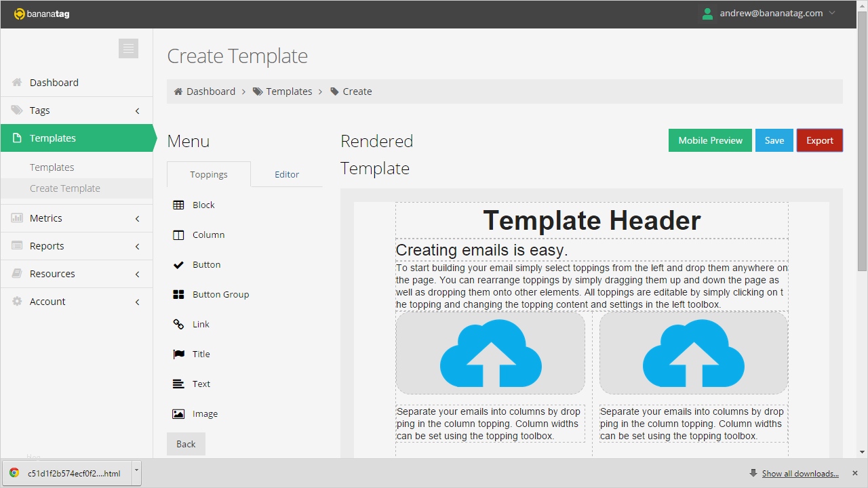Click the page vertical scrollbar thumb
The image size is (868, 488).
(x=862, y=141)
